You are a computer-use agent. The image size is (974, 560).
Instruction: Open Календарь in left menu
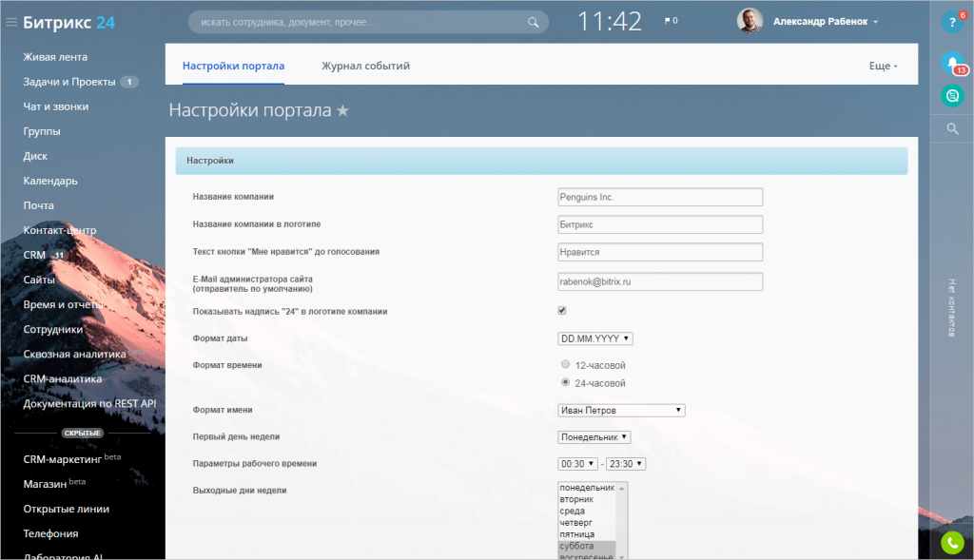point(50,181)
